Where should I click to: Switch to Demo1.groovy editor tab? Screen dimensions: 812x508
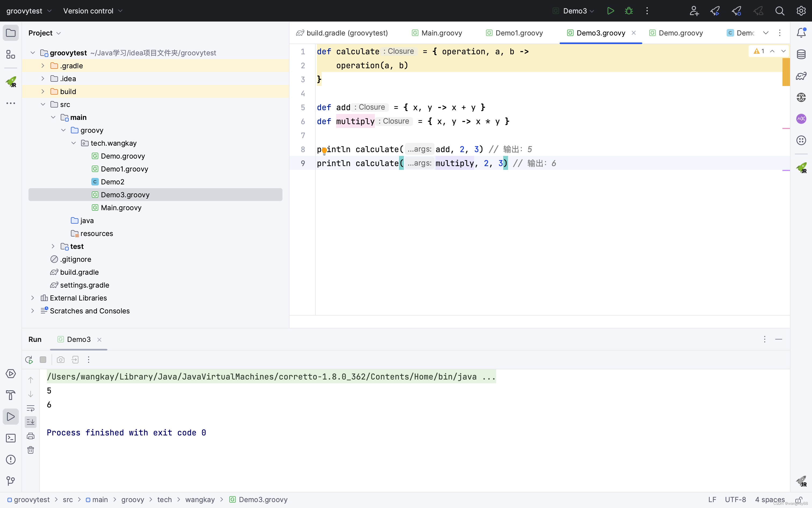pyautogui.click(x=514, y=33)
